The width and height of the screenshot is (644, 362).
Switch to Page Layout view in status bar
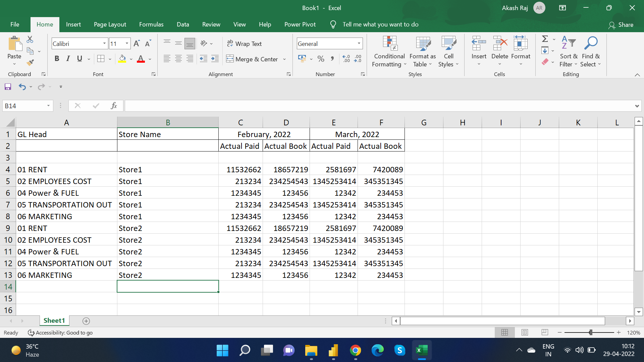click(x=525, y=333)
